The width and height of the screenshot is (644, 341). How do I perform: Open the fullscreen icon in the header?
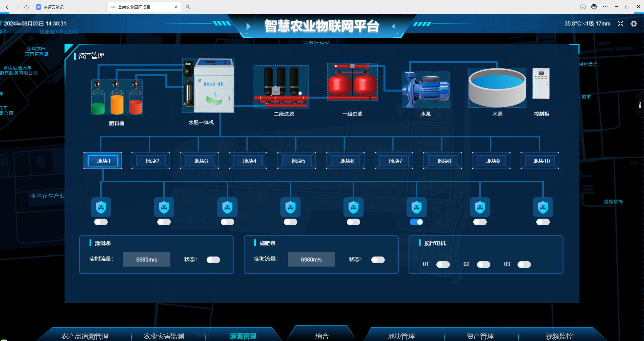pyautogui.click(x=621, y=23)
